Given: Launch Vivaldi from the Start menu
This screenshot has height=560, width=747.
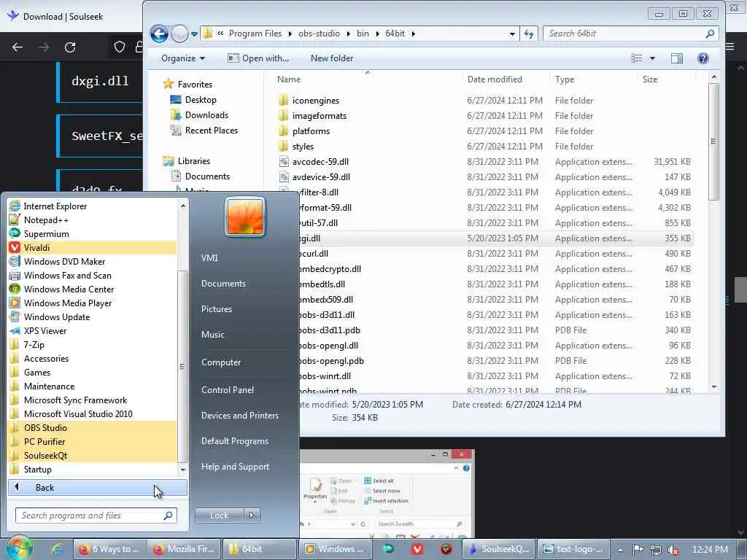Looking at the screenshot, I should tap(93, 248).
